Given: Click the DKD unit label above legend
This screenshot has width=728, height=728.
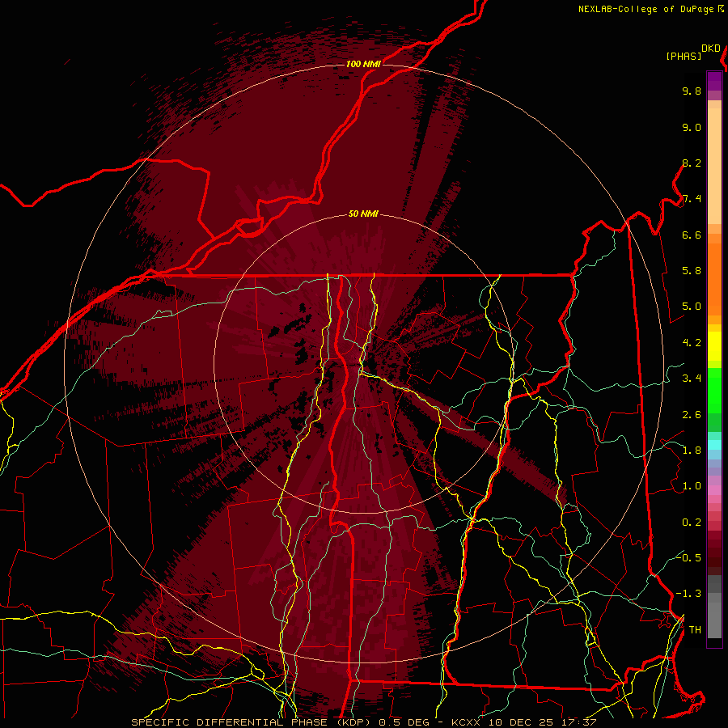Looking at the screenshot, I should coord(711,49).
